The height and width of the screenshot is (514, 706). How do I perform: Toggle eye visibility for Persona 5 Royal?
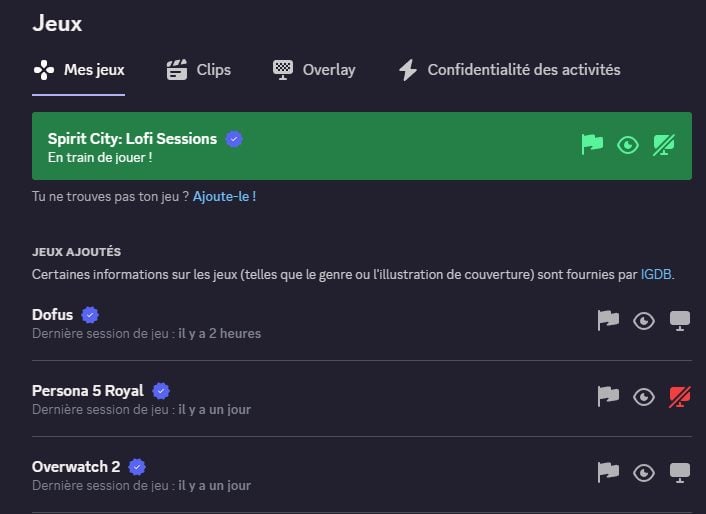[644, 397]
